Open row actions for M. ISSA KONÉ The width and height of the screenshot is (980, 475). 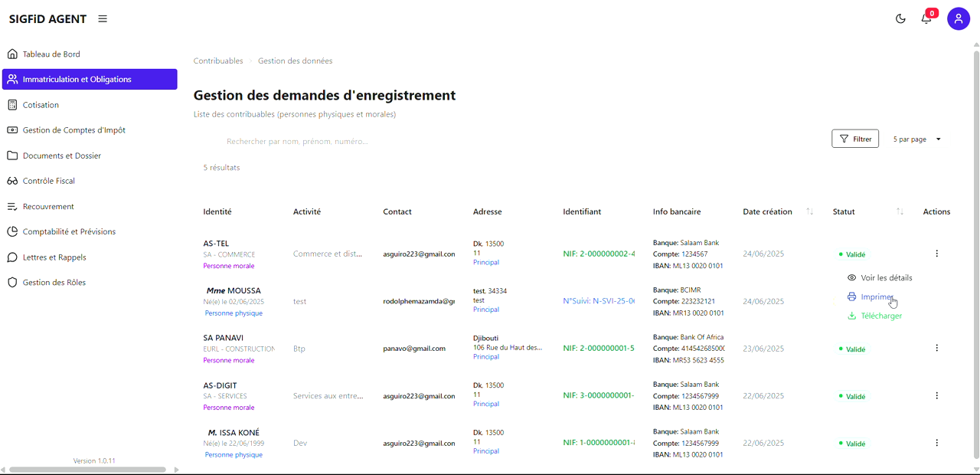[936, 443]
